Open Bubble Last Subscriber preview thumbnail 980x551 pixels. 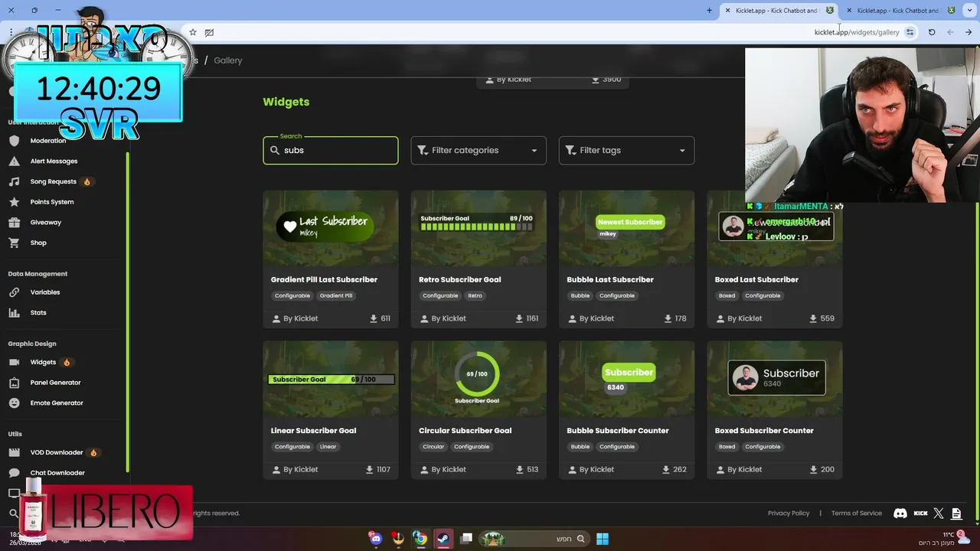pos(626,228)
